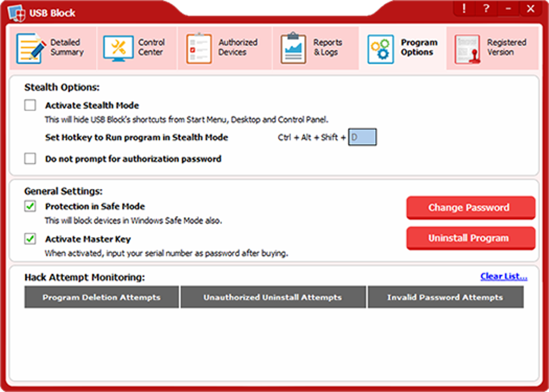Viewport: 549px width, 392px height.
Task: Uncheck Activate Master Key
Action: click(30, 239)
